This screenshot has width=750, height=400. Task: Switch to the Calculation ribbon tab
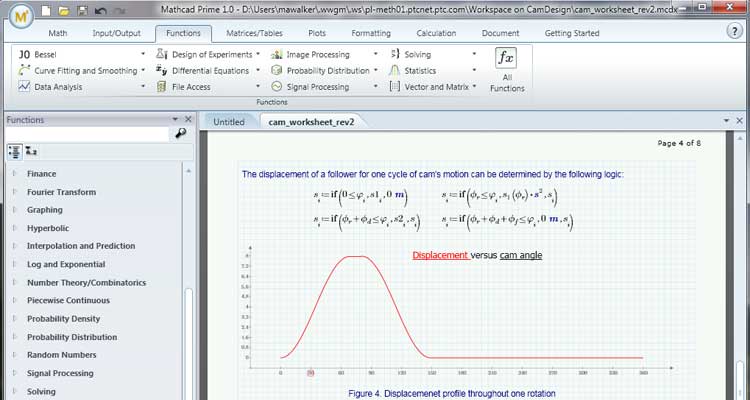coord(436,33)
